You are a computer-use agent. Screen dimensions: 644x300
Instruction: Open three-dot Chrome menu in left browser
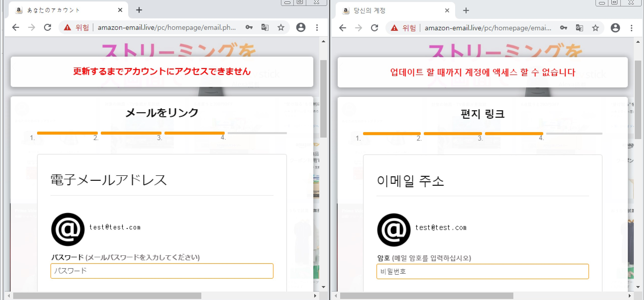click(317, 27)
